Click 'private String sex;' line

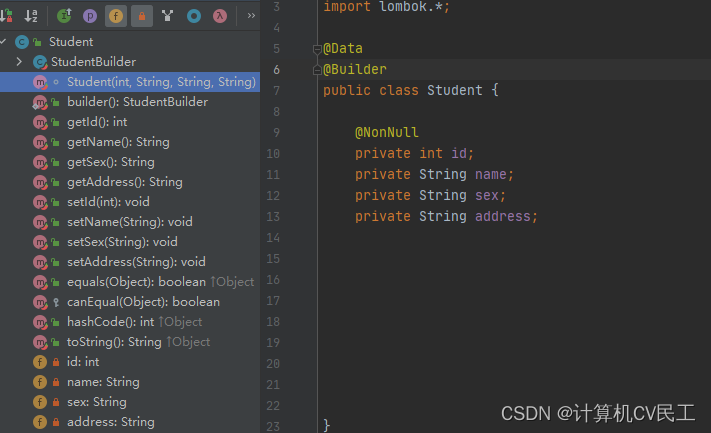tap(430, 195)
